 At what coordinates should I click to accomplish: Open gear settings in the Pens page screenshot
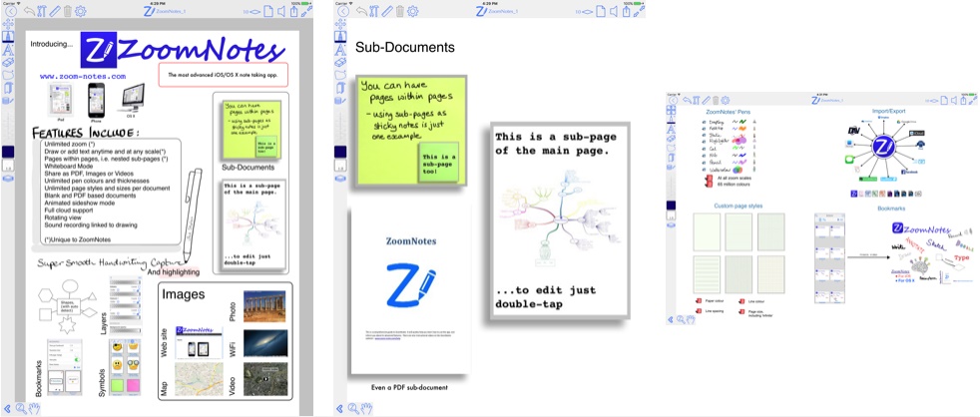coord(725,100)
